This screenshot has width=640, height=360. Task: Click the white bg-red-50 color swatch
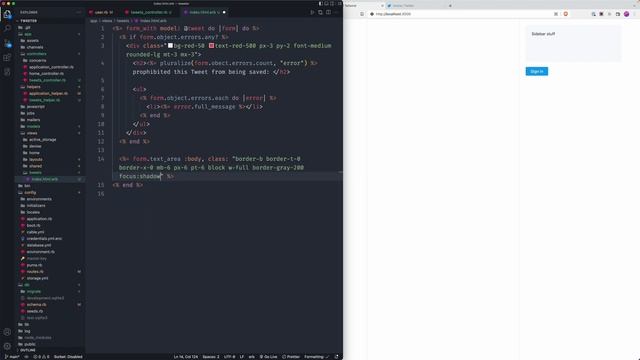tap(171, 46)
